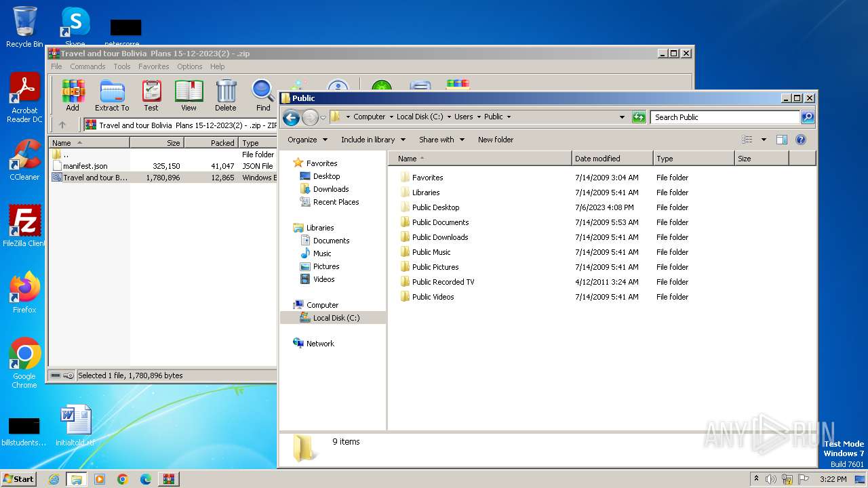Expand the Users breadcrumb arrow

click(479, 117)
